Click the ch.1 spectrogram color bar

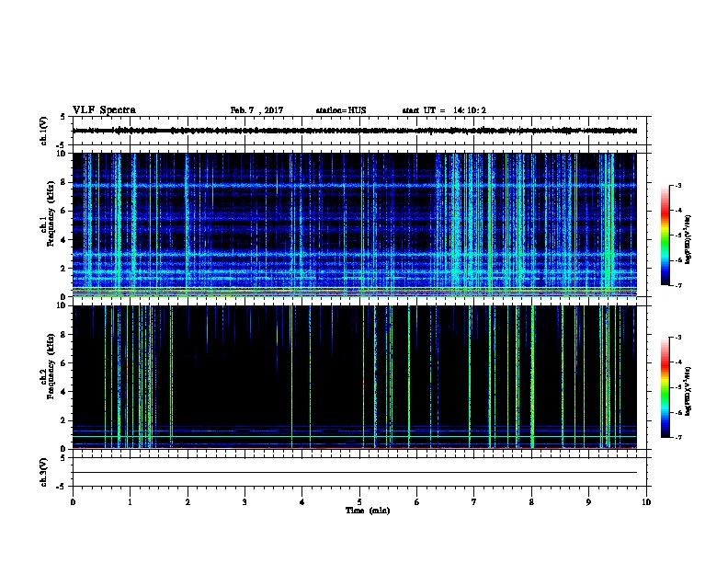(665, 236)
